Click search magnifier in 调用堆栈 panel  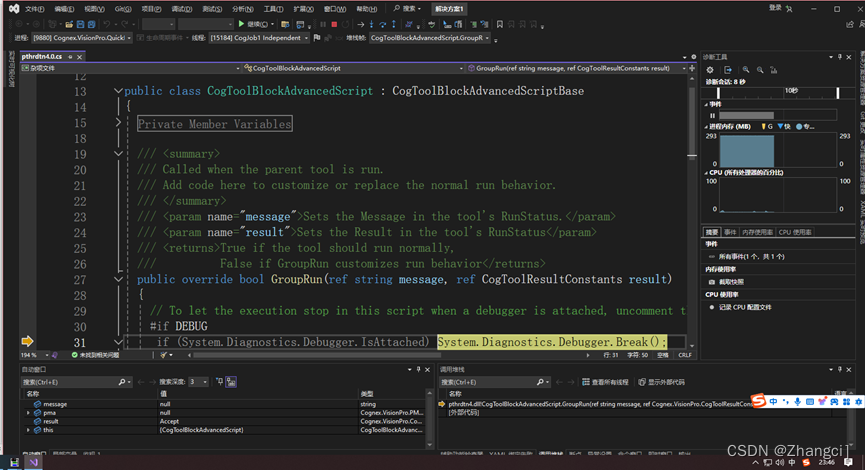coord(540,382)
